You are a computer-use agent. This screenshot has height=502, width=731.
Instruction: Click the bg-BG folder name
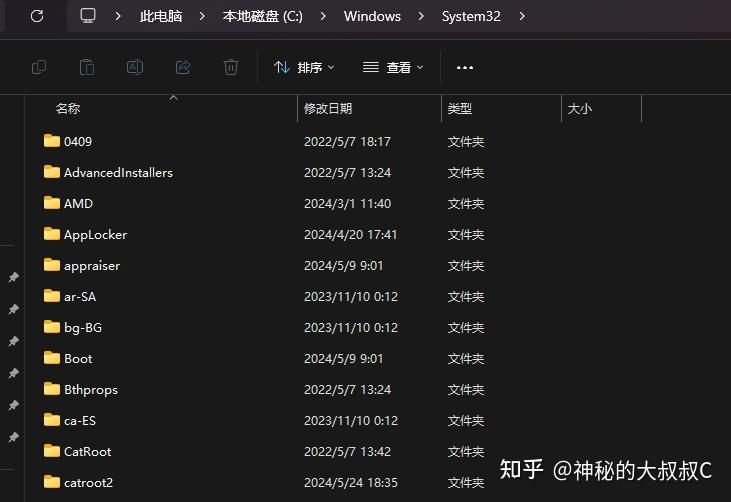[x=83, y=328]
